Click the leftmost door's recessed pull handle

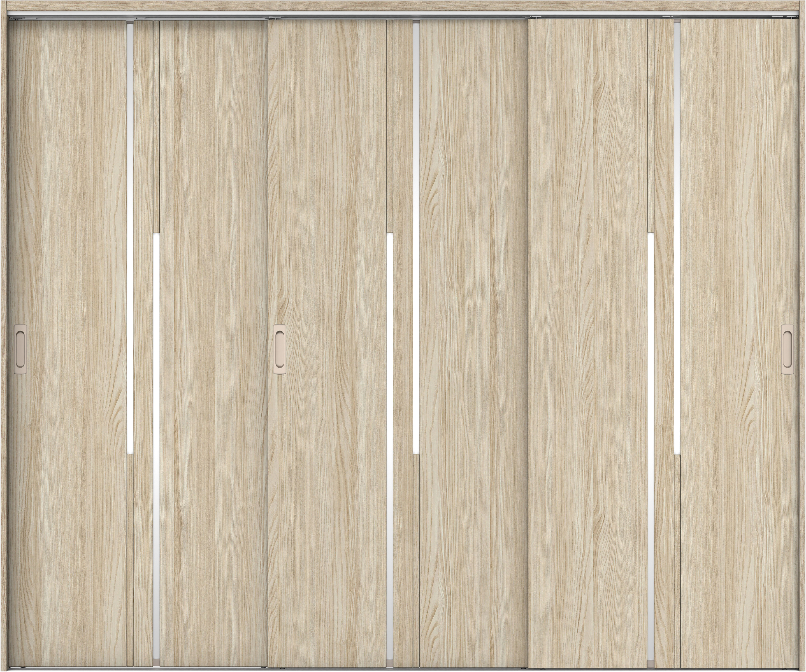[x=20, y=349]
